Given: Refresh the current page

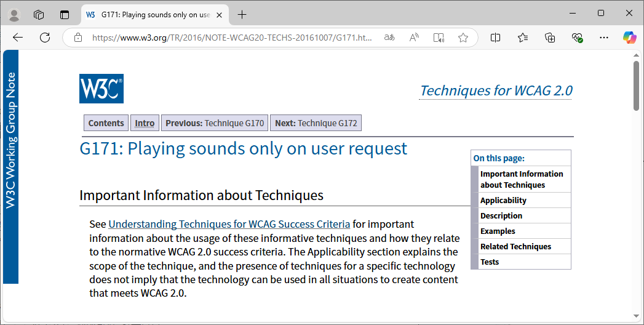Looking at the screenshot, I should click(x=45, y=38).
